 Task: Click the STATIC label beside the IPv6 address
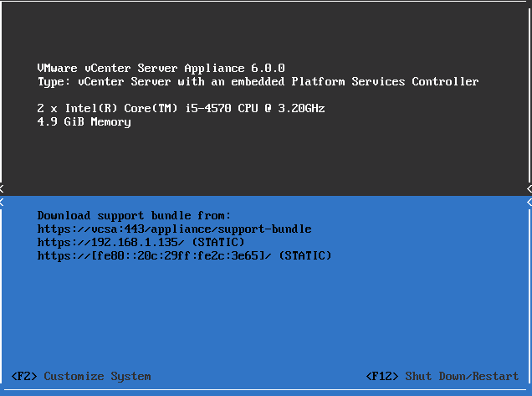[304, 255]
